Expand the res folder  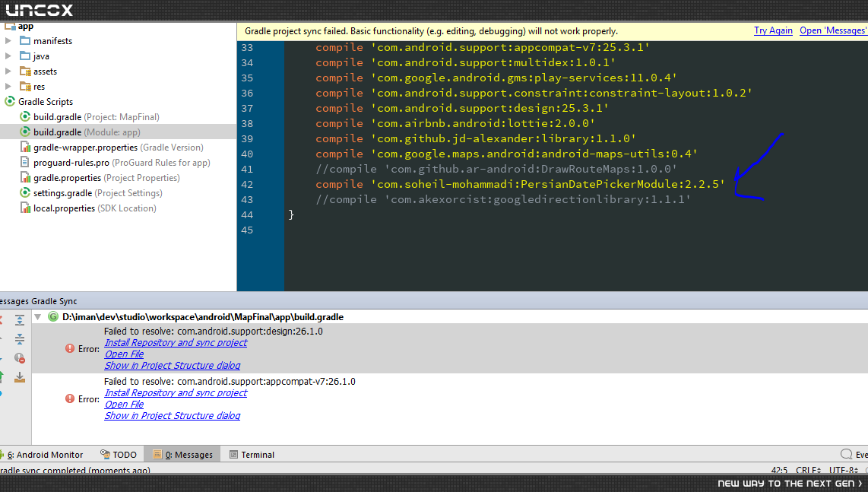coord(8,87)
